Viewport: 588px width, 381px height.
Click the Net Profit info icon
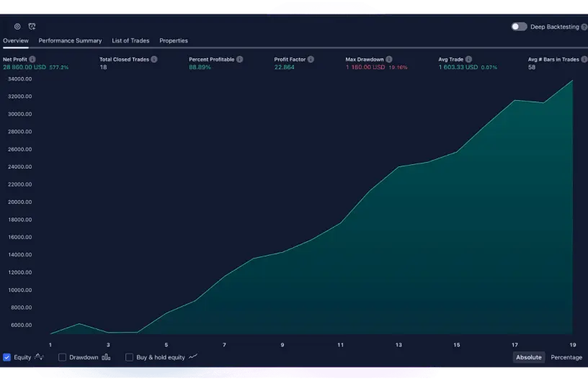tap(32, 60)
